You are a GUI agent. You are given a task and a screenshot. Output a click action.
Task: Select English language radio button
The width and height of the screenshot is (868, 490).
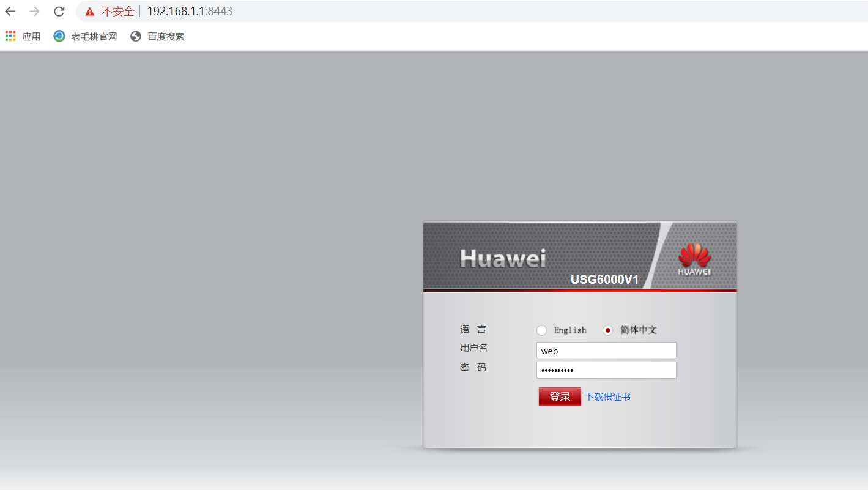[541, 330]
